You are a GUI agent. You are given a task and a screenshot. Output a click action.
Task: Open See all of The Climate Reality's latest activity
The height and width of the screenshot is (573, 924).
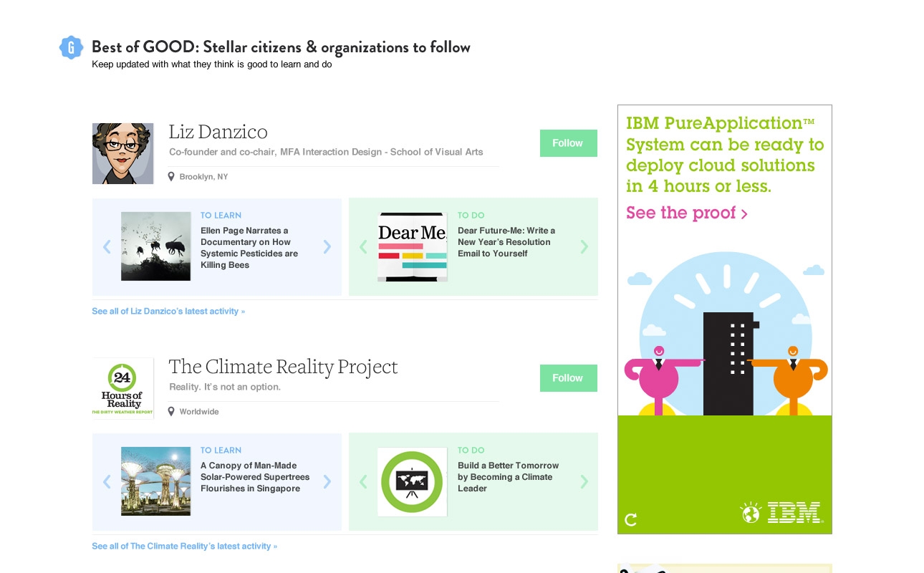184,546
